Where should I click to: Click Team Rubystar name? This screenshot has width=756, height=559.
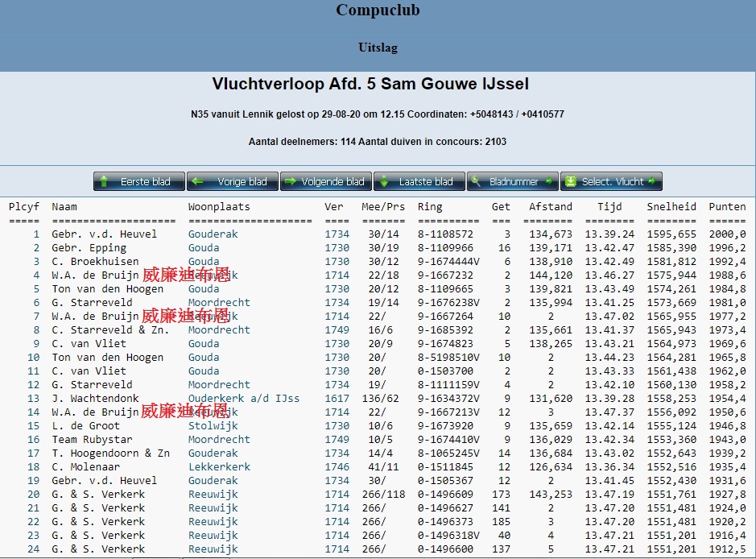92,439
